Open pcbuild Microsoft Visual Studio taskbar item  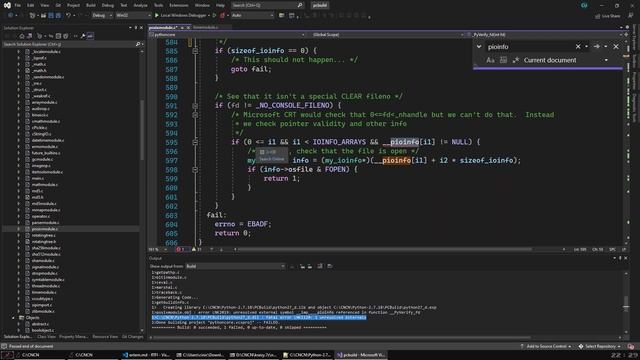pyautogui.click(x=361, y=355)
